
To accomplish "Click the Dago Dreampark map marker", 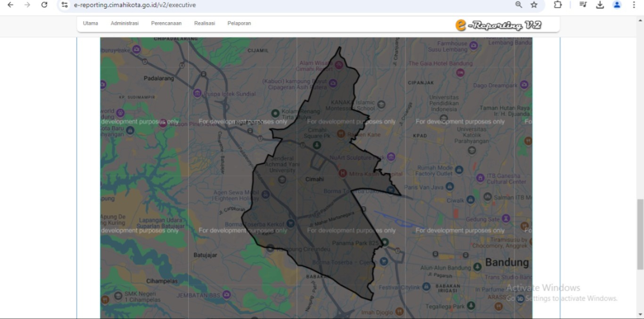I will tap(524, 85).
